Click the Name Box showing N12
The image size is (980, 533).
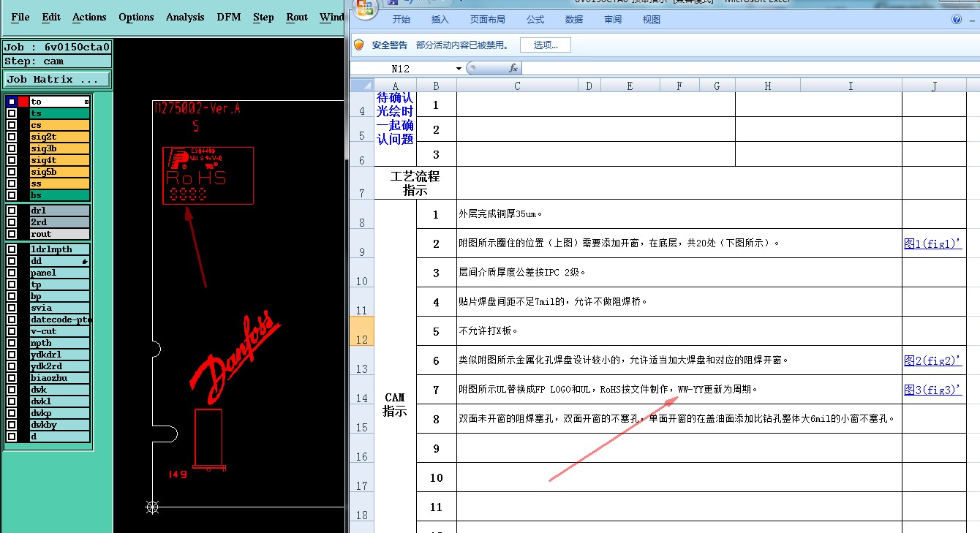[x=402, y=68]
